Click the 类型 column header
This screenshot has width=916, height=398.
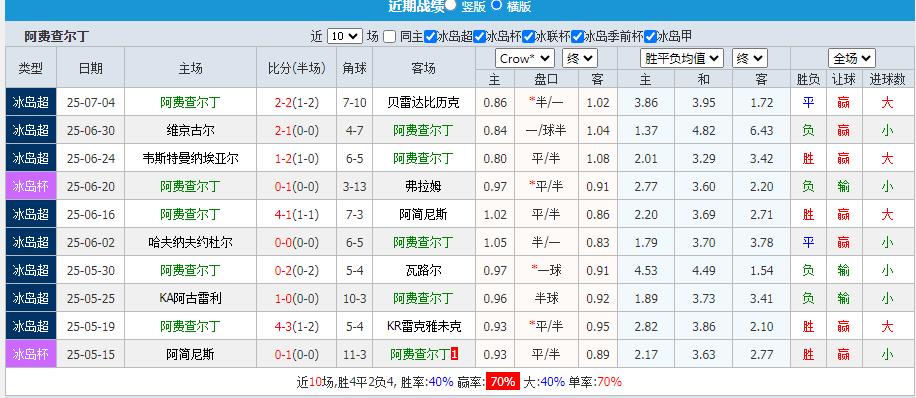[31, 68]
